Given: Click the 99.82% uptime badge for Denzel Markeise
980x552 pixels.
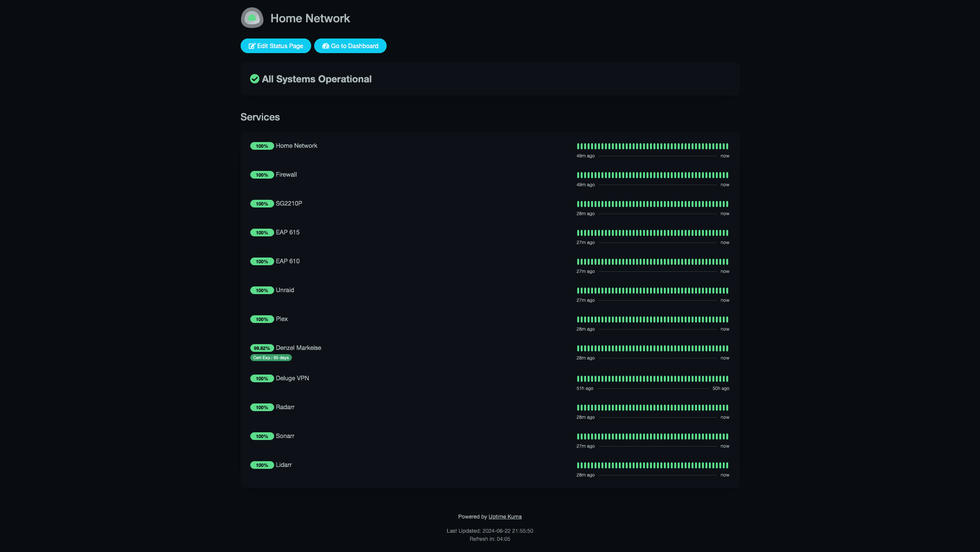Looking at the screenshot, I should (262, 348).
